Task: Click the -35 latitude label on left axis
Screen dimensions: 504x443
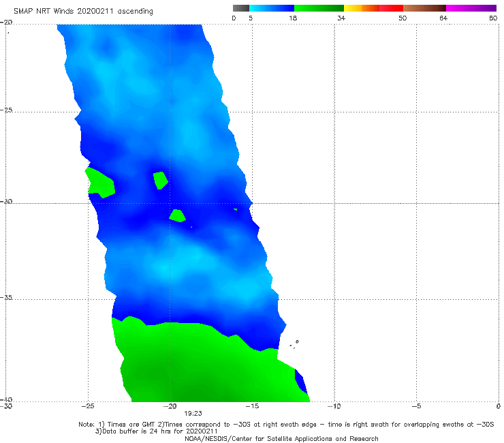Action: (x=6, y=298)
